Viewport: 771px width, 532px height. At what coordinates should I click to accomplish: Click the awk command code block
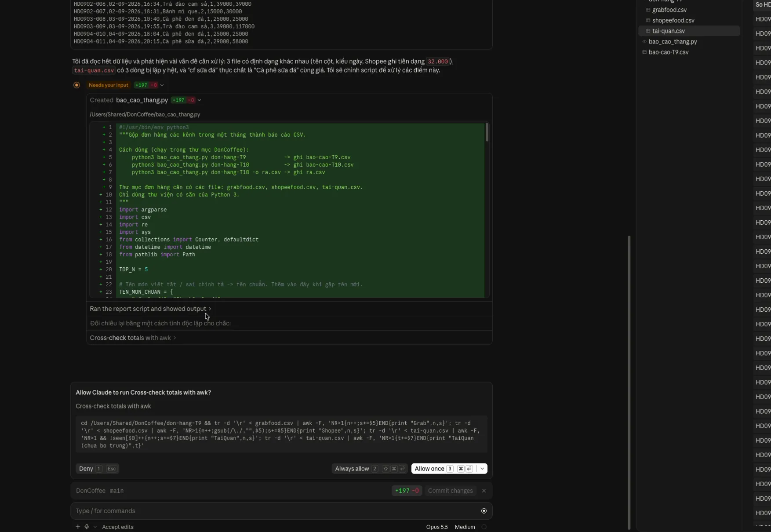tap(281, 434)
